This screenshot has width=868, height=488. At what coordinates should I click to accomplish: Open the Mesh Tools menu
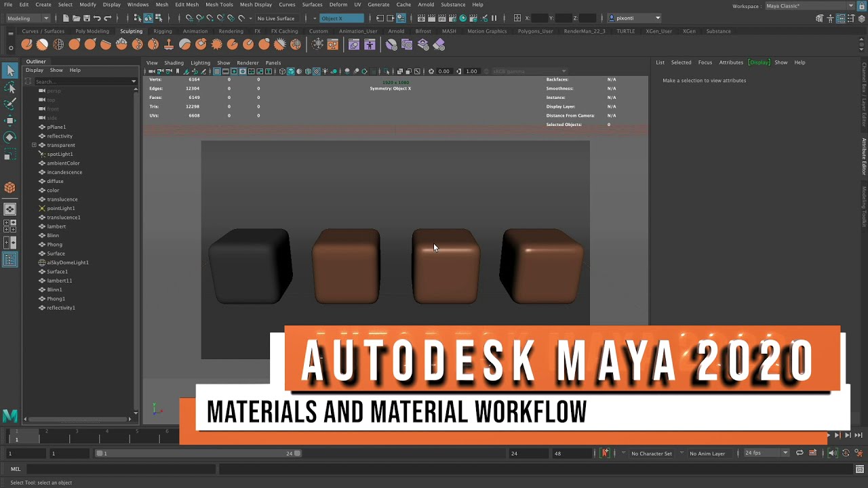coord(219,5)
